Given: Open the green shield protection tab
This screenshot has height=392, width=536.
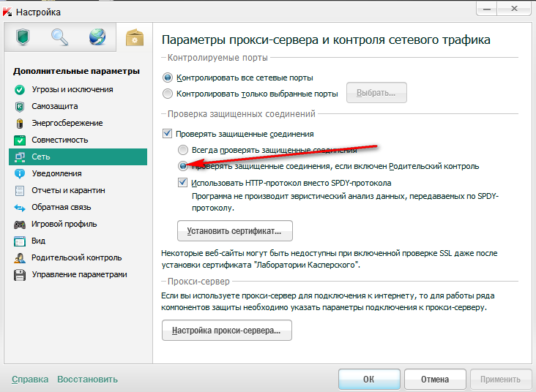Looking at the screenshot, I should [x=23, y=37].
